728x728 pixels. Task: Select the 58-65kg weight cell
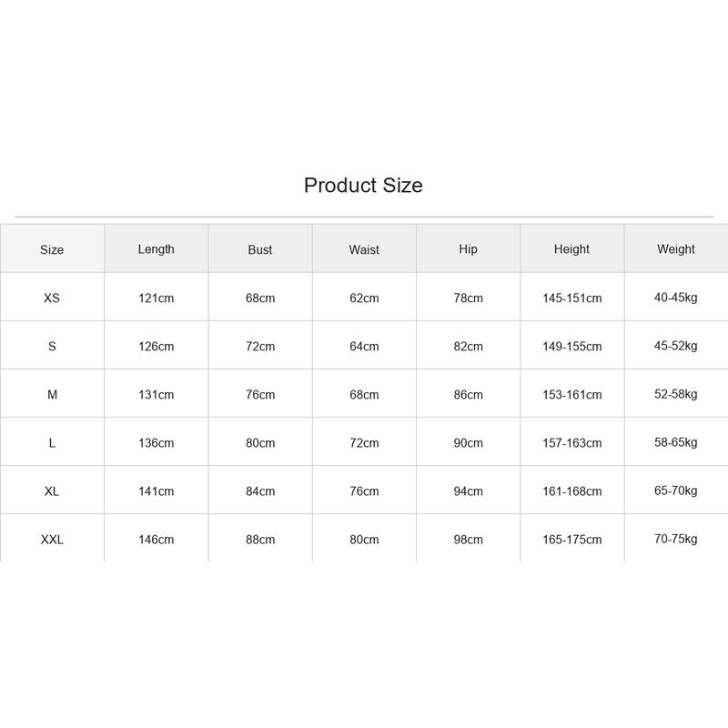point(676,442)
